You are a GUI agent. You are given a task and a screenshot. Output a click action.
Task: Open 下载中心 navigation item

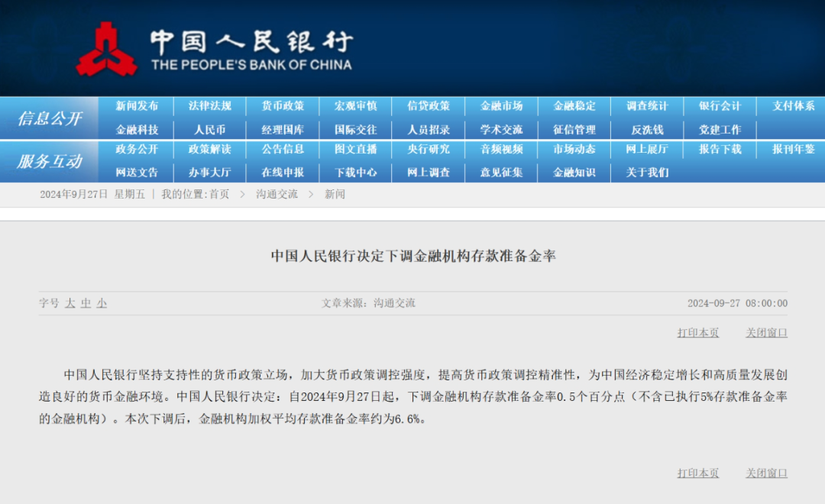[356, 173]
